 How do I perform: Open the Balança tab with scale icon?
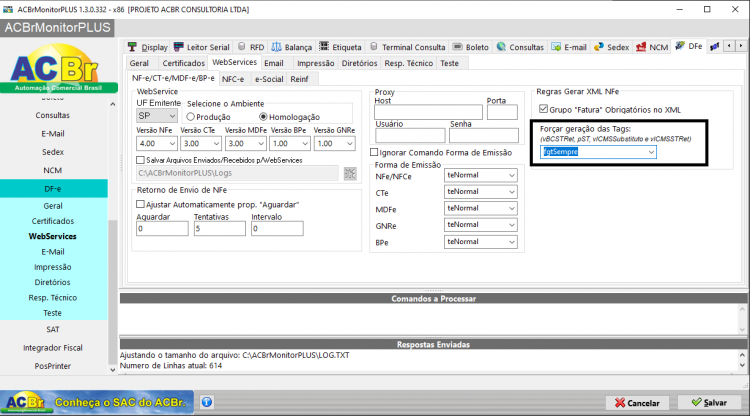click(x=291, y=47)
